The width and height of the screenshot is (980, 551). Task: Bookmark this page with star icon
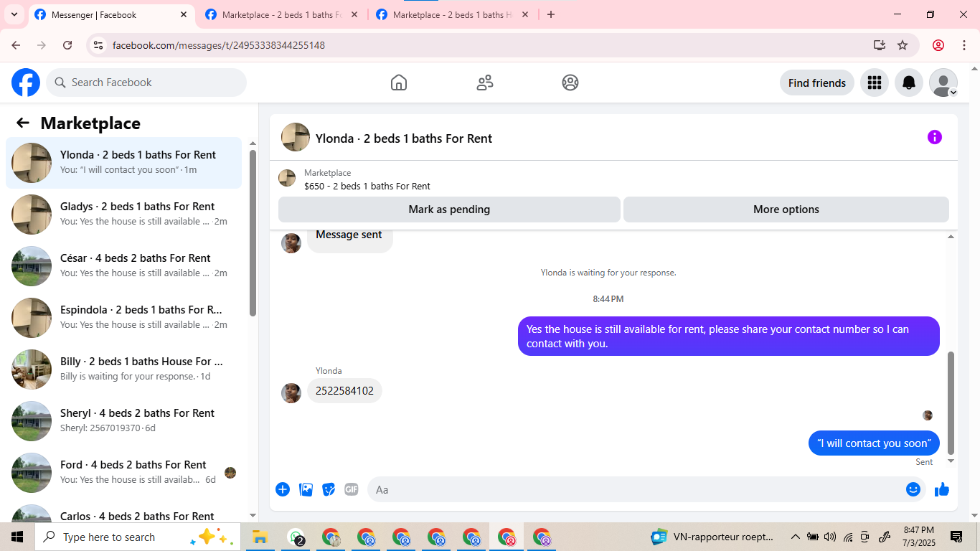click(903, 45)
